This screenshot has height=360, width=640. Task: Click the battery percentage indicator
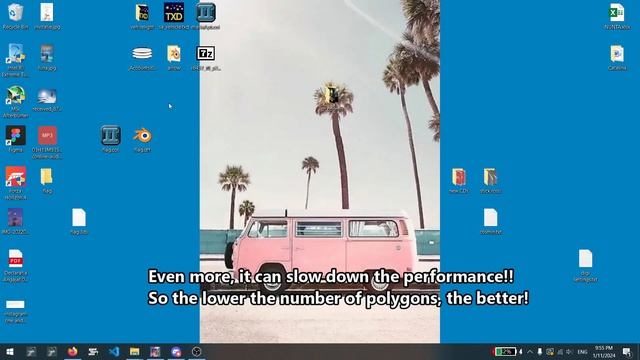(x=504, y=351)
